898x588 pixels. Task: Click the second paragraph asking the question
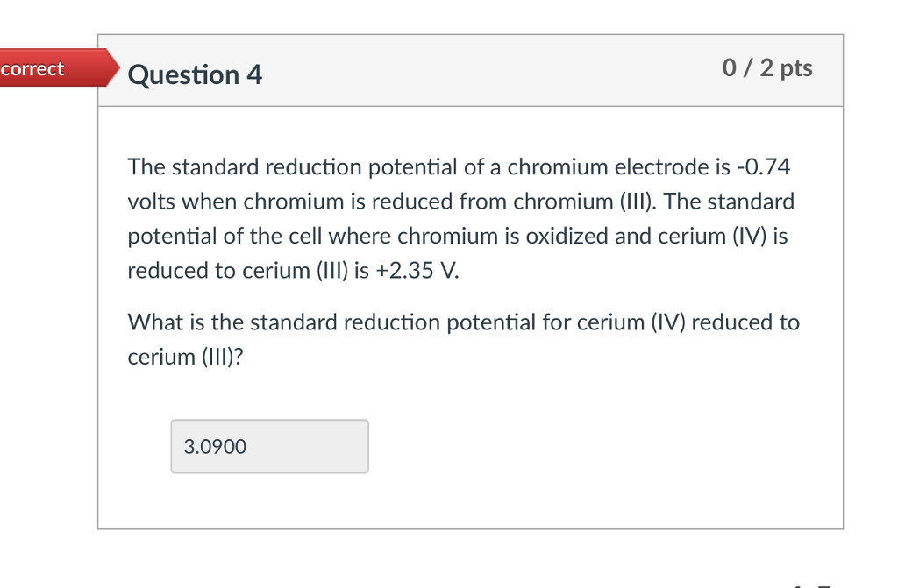tap(463, 339)
